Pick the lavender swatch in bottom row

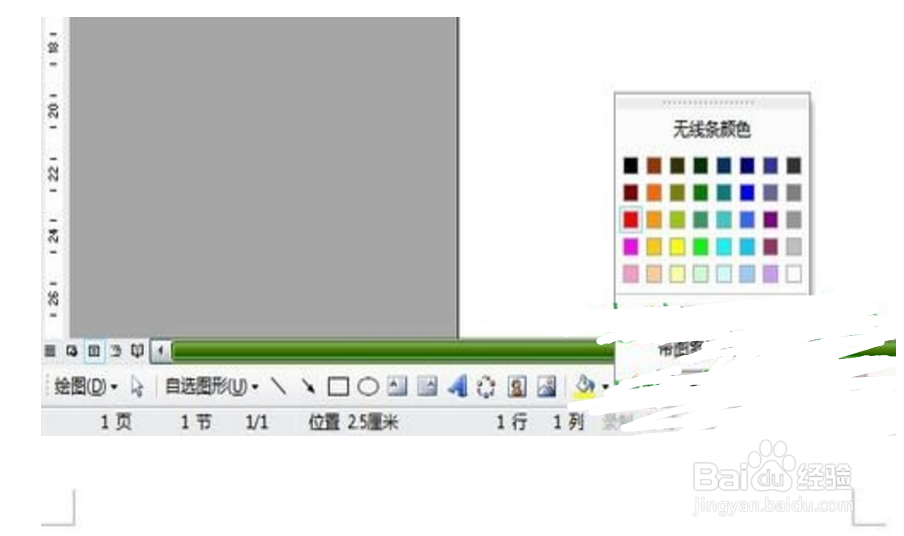tap(770, 274)
